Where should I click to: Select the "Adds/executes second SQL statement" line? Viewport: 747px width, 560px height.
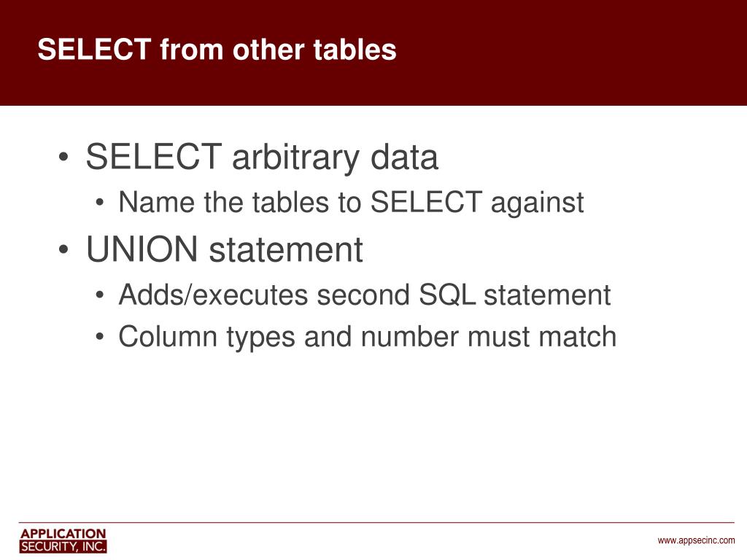pyautogui.click(x=365, y=295)
